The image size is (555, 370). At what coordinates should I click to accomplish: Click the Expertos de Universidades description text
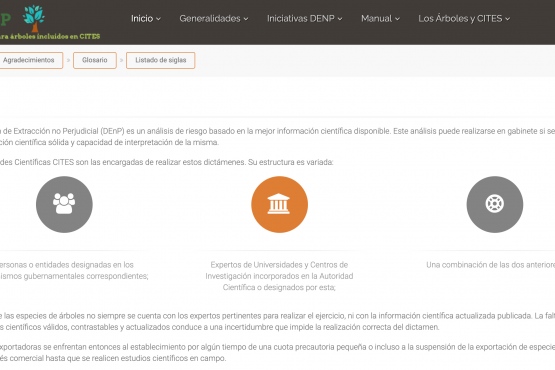[x=279, y=276]
